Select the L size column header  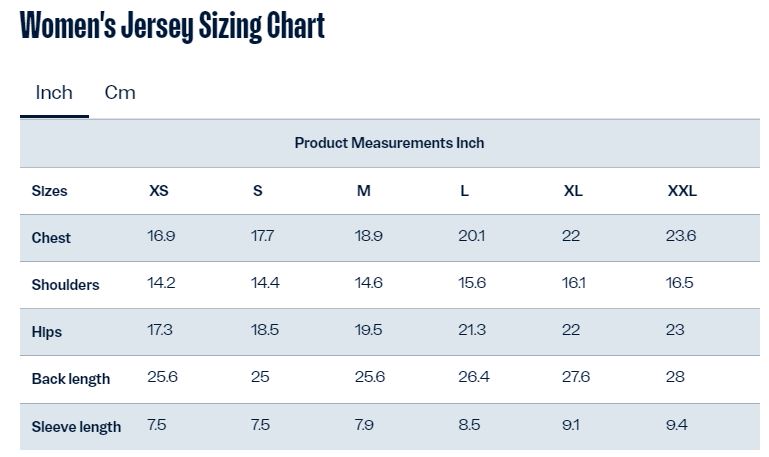click(x=464, y=191)
